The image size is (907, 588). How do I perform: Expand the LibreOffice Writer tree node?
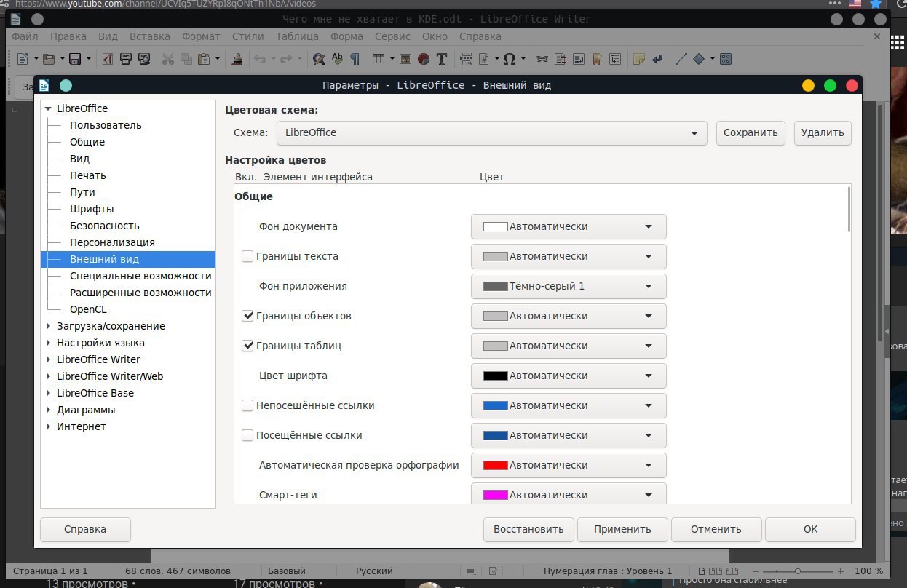[48, 359]
